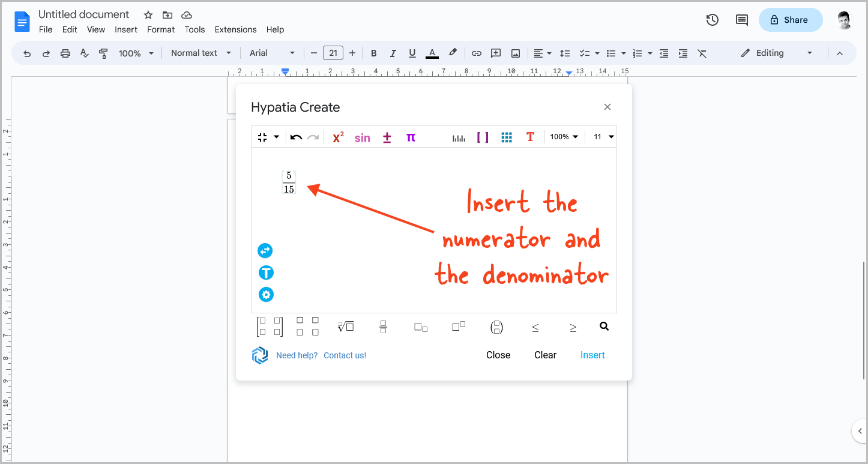Insert fraction template in Hypatia
This screenshot has width=868, height=464.
[383, 327]
